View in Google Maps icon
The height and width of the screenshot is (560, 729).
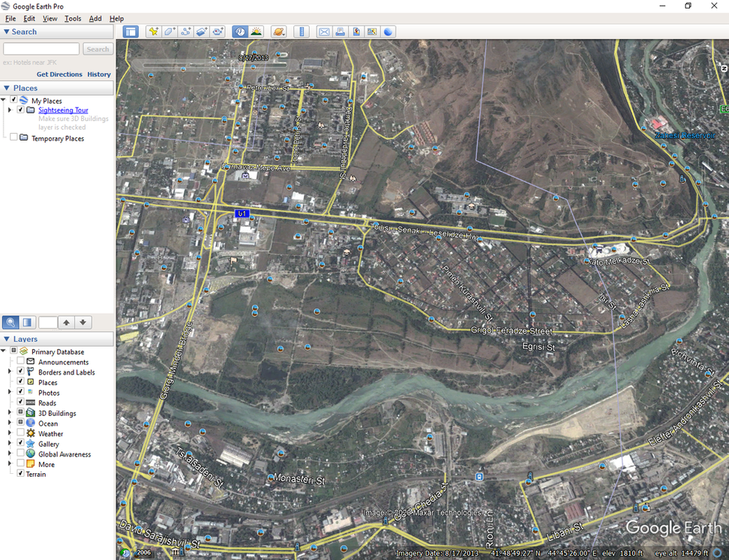pos(372,31)
